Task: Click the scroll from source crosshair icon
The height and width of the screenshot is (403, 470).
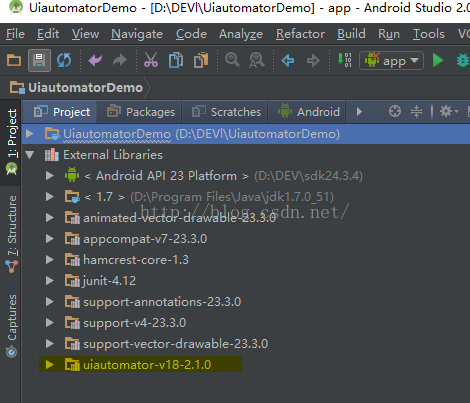Action: click(395, 111)
